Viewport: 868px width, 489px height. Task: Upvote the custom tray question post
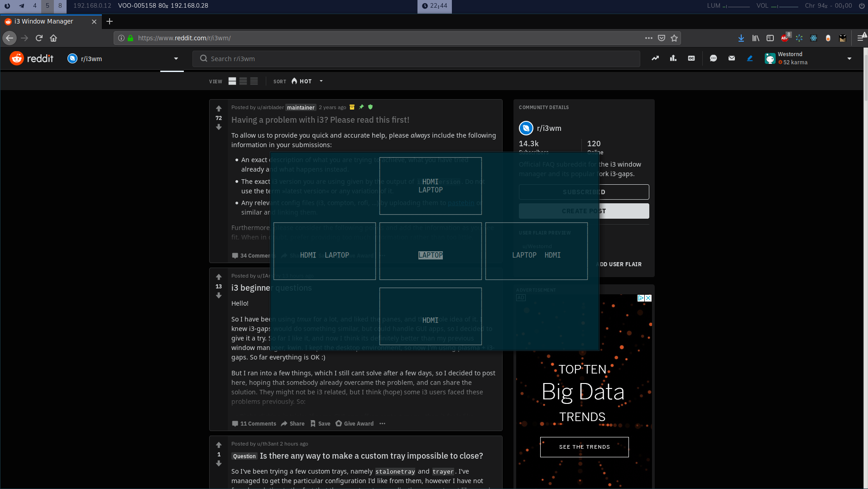[x=219, y=445]
